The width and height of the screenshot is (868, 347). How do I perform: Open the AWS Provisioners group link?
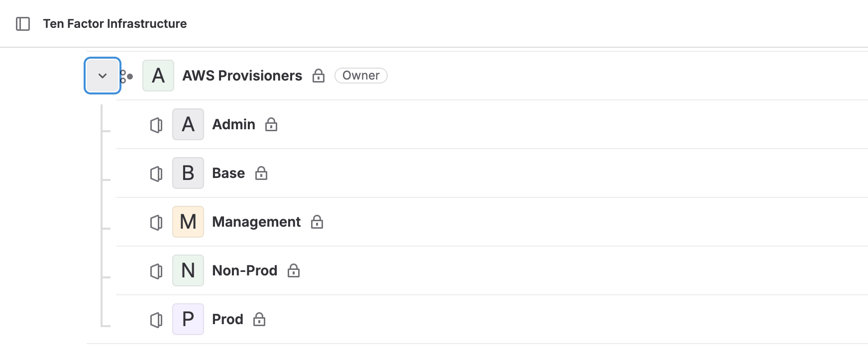[x=242, y=76]
